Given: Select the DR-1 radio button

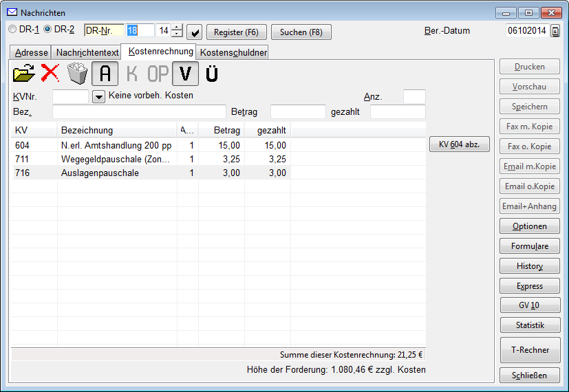Looking at the screenshot, I should (x=12, y=30).
